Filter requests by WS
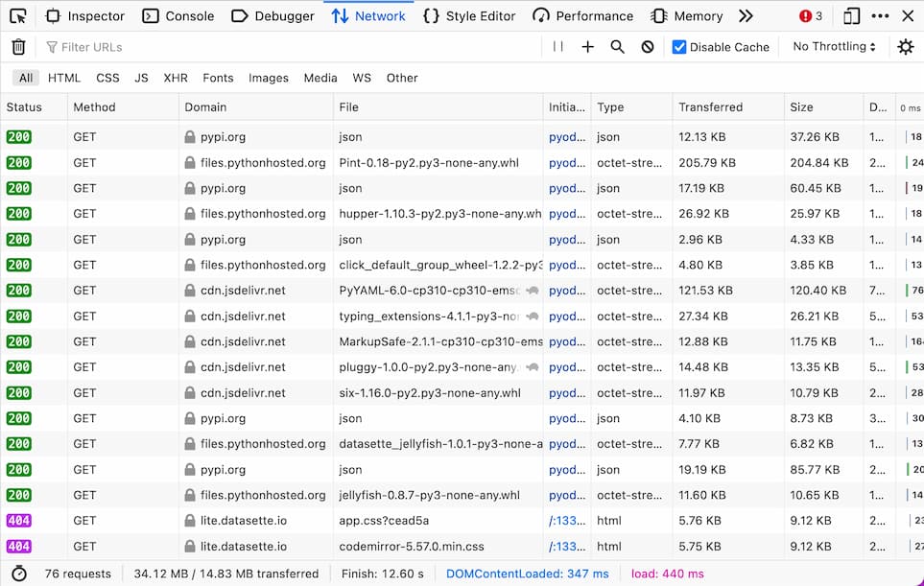 pos(362,78)
